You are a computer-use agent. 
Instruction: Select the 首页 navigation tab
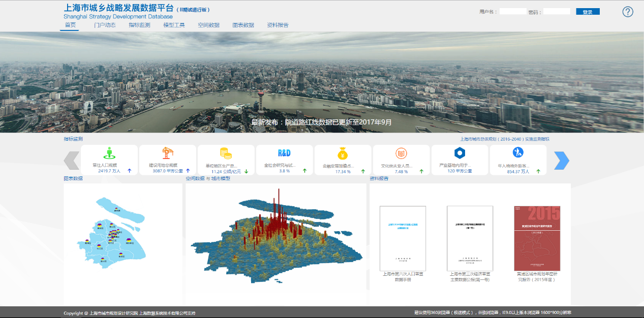[70, 25]
